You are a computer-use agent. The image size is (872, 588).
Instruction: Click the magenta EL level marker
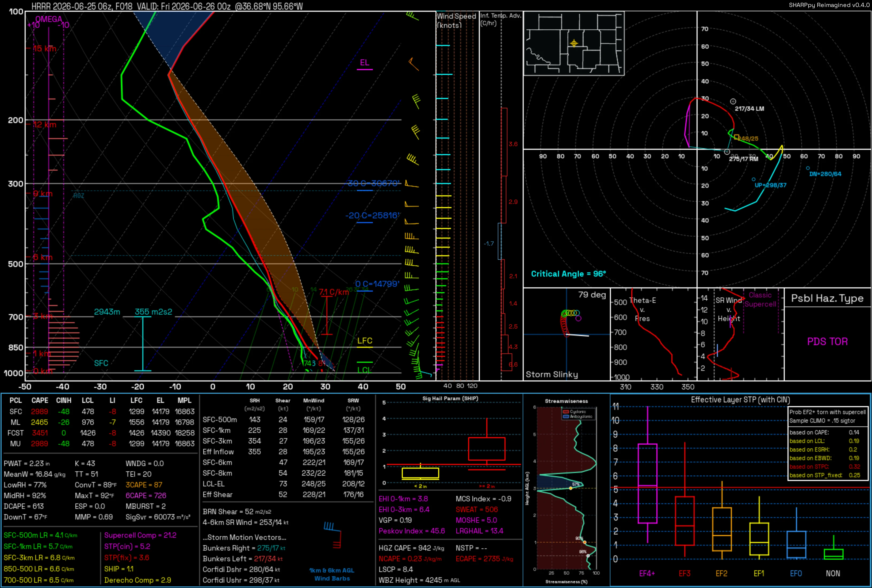(x=364, y=69)
